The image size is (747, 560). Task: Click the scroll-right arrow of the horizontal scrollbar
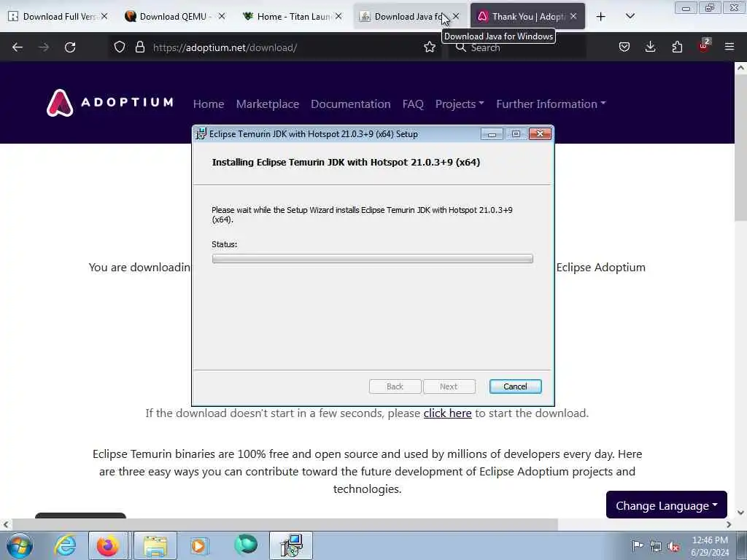point(729,524)
